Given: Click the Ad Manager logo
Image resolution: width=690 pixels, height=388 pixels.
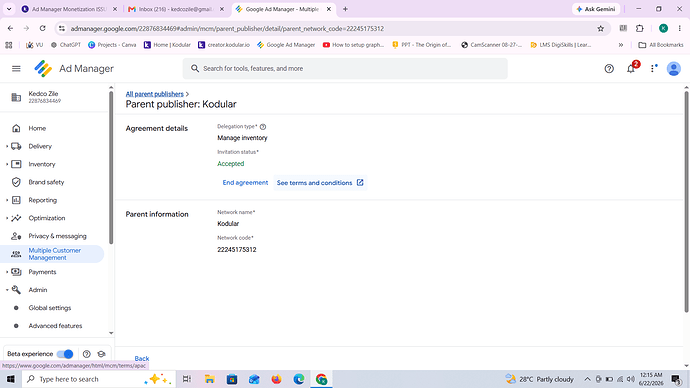Looking at the screenshot, I should 43,69.
